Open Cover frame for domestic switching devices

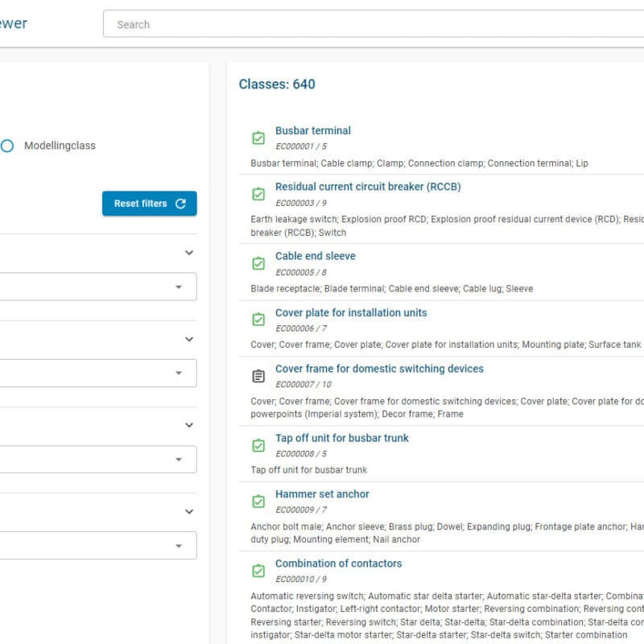pos(379,369)
